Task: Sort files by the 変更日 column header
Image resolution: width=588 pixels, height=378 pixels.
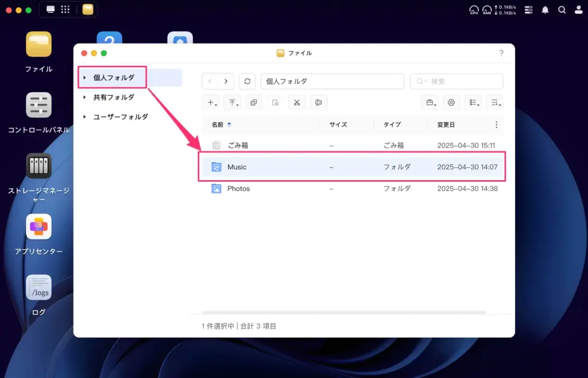Action: pyautogui.click(x=446, y=124)
